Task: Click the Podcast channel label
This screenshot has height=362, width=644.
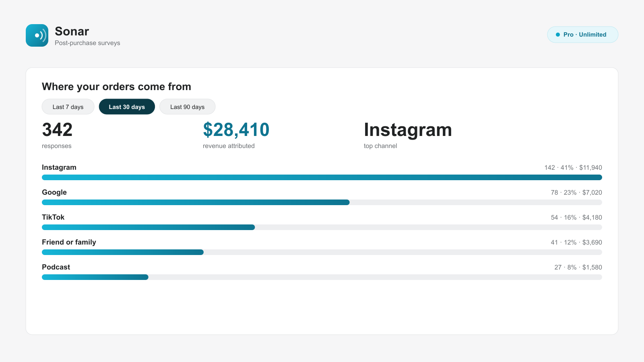Action: tap(56, 267)
